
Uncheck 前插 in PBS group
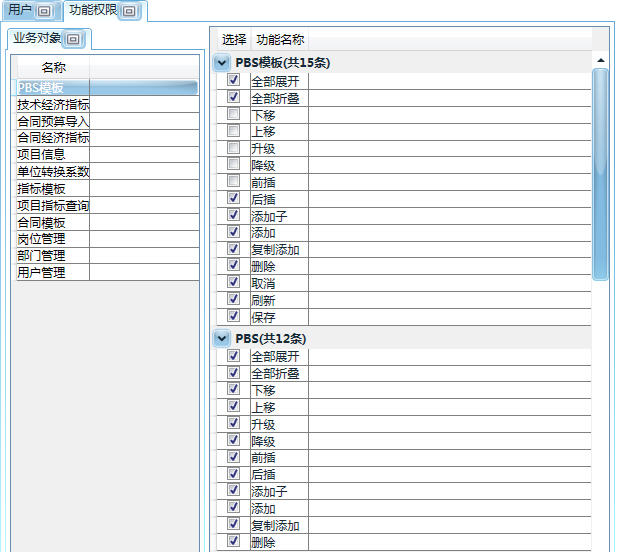233,456
